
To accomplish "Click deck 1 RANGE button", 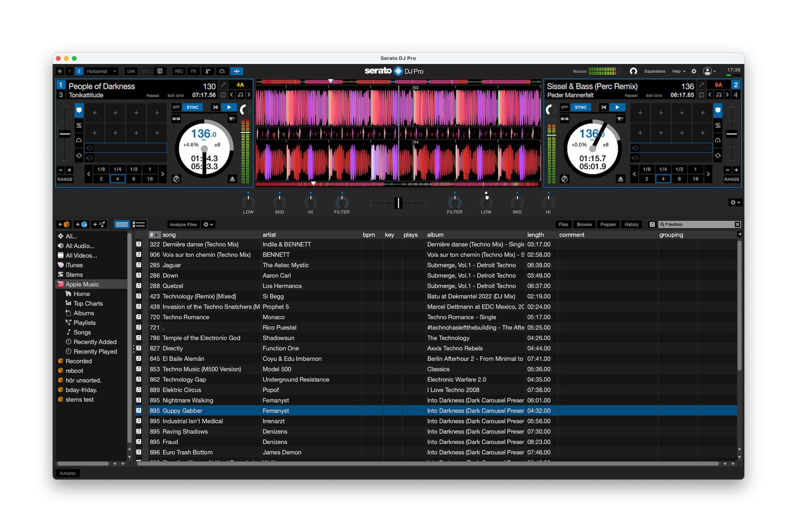I will pos(65,179).
